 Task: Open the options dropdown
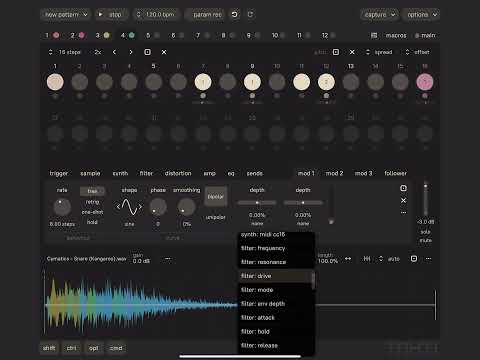pos(422,15)
